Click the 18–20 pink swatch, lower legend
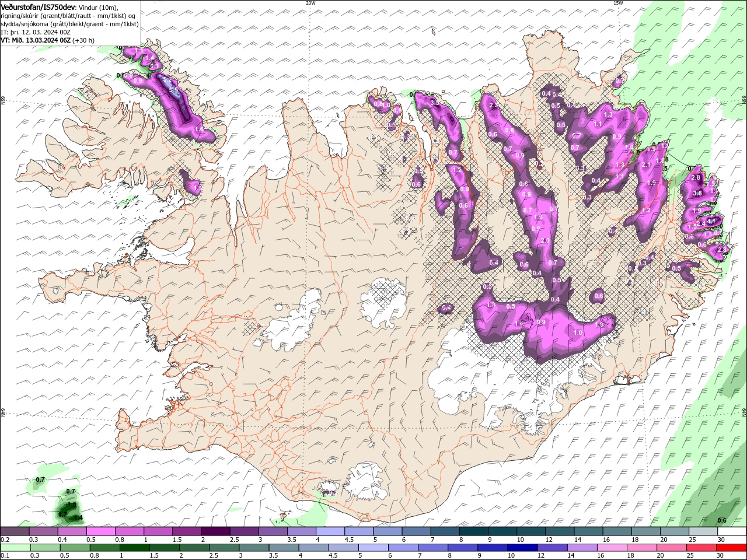747x560 pixels. coord(641,548)
